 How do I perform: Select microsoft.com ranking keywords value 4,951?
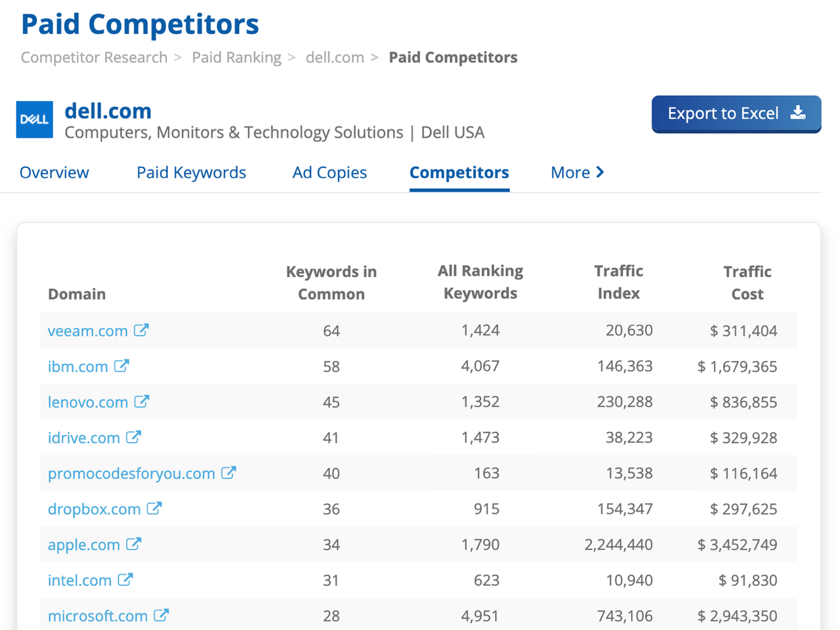tap(480, 616)
